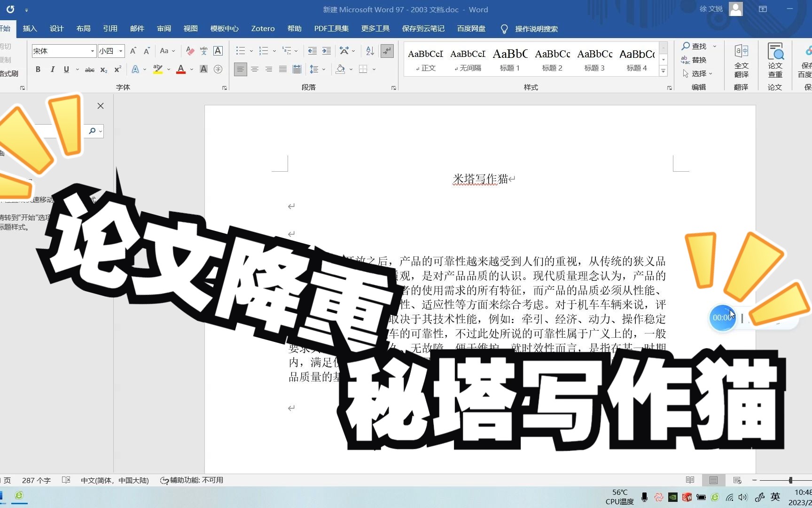Expand the bullet list dropdown arrow
Screen dimensions: 812x508
click(x=251, y=51)
